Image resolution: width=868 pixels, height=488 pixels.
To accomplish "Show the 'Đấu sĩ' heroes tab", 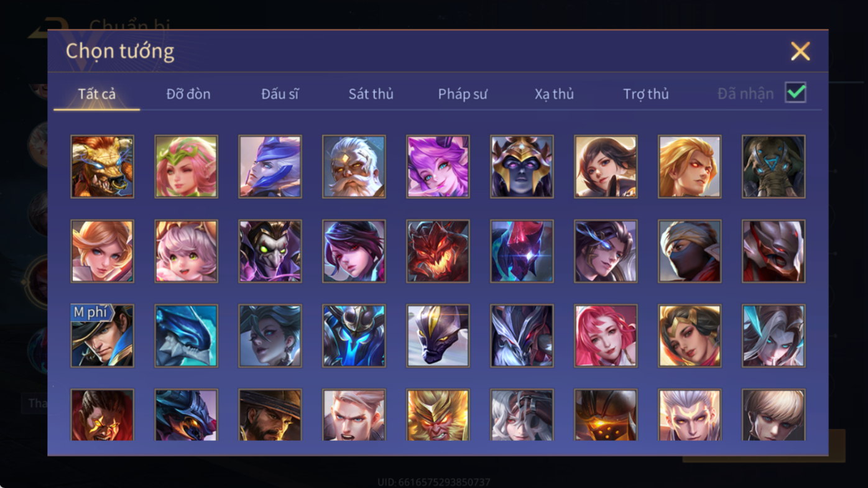I will point(280,94).
